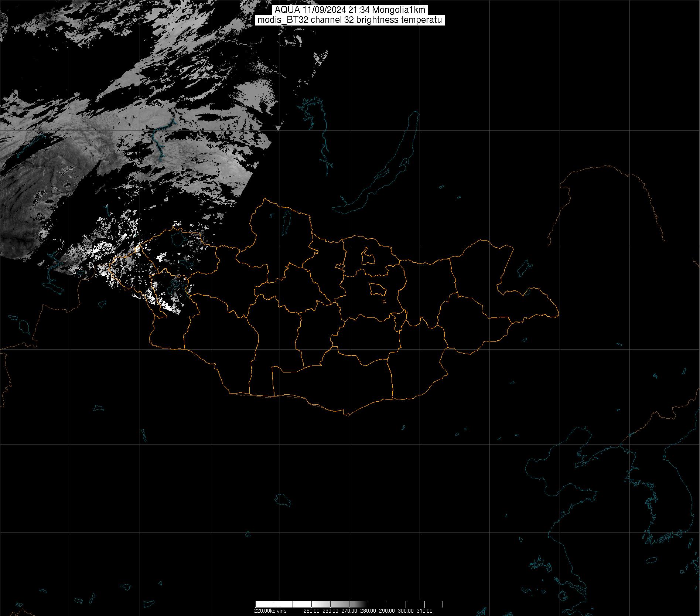700x616 pixels.
Task: Pick the 300.00 legend label
Action: 406,611
